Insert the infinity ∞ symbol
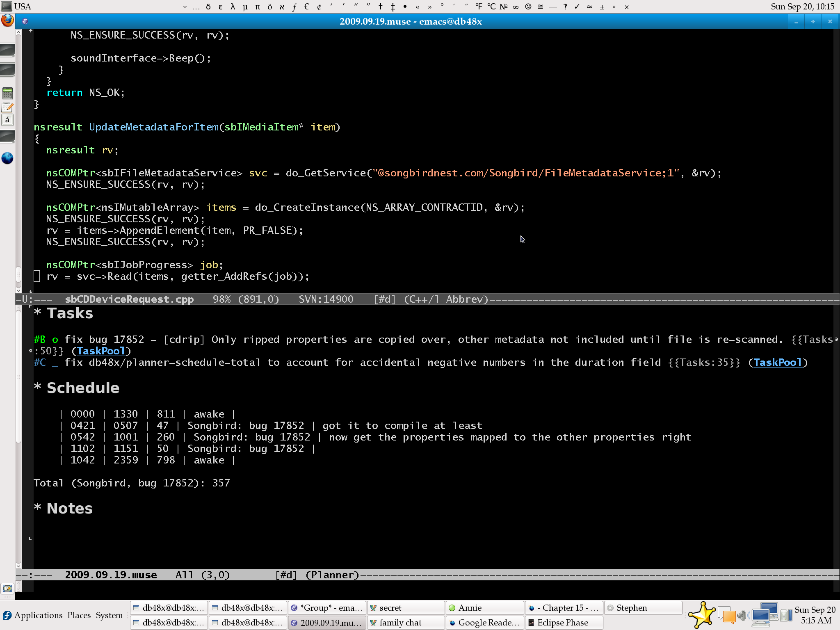The height and width of the screenshot is (630, 840). click(x=516, y=7)
